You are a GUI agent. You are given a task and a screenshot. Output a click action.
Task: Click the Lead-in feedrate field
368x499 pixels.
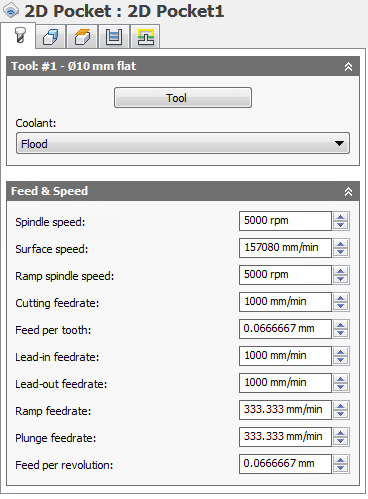[285, 356]
